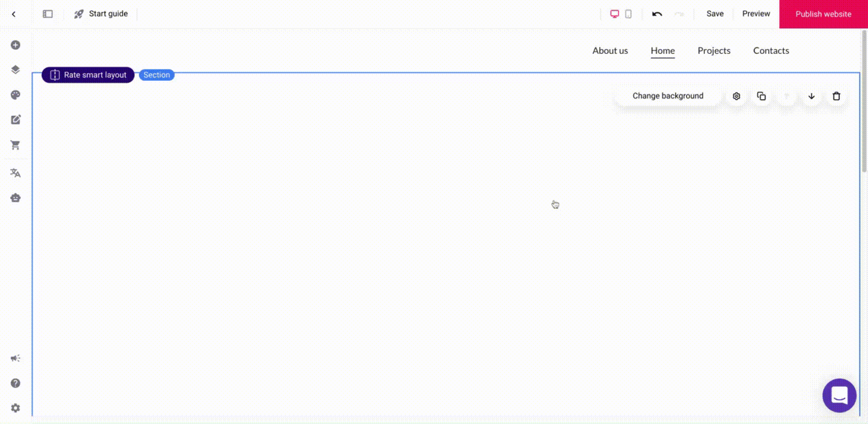Go to the Projects page
Screen dimensions: 868x424
coord(714,50)
